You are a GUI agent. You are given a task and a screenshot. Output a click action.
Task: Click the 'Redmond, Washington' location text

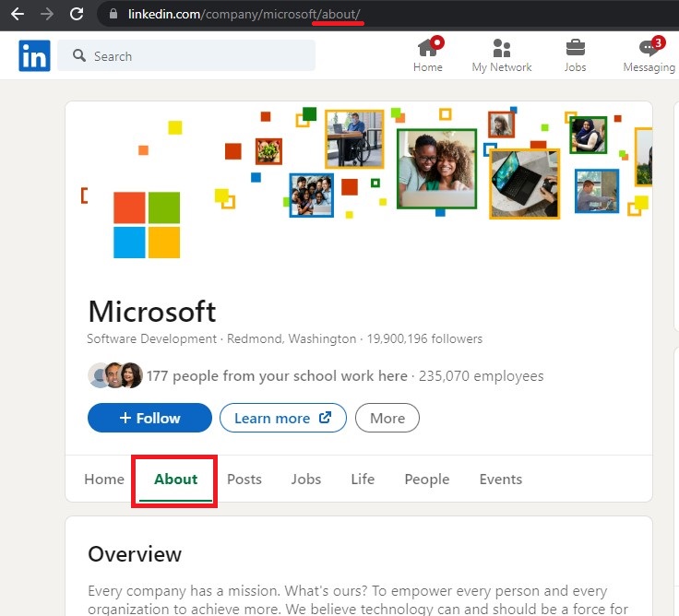(x=292, y=338)
